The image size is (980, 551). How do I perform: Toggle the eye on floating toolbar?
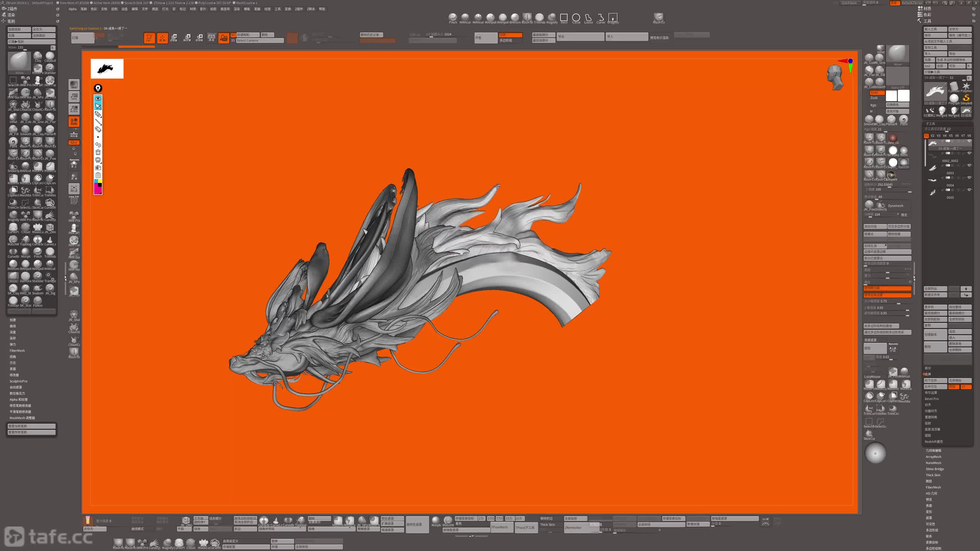98,99
